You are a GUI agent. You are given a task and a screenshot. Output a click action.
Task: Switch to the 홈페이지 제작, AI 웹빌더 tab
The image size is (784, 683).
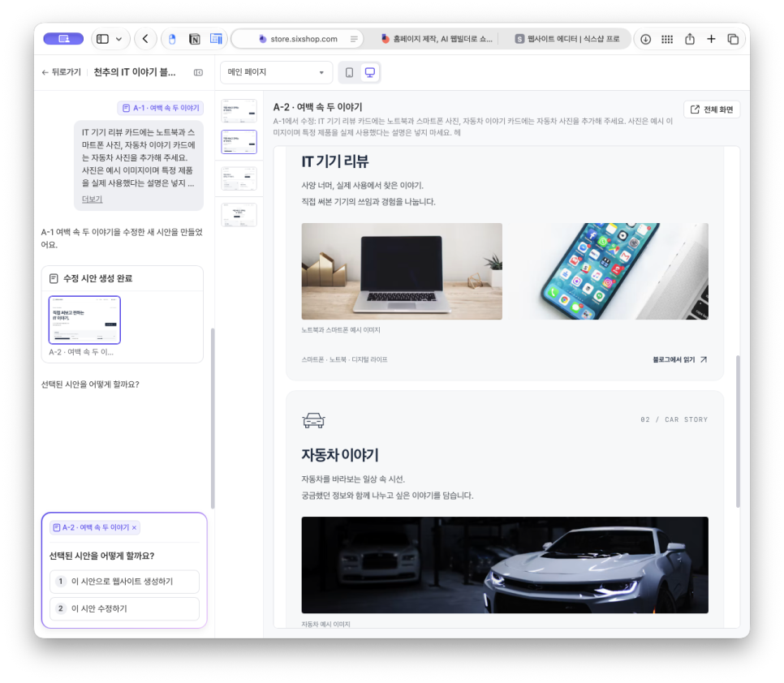[x=437, y=39]
